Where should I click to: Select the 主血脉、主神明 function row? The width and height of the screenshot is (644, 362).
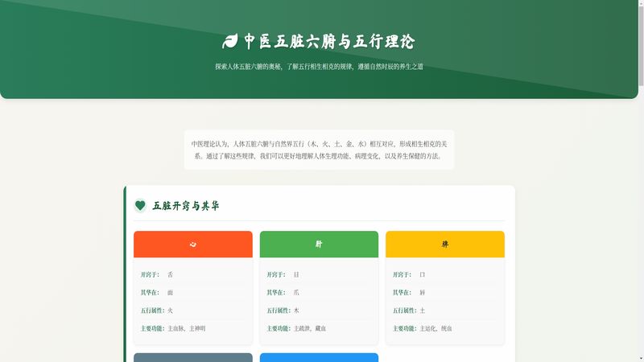[x=193, y=328]
